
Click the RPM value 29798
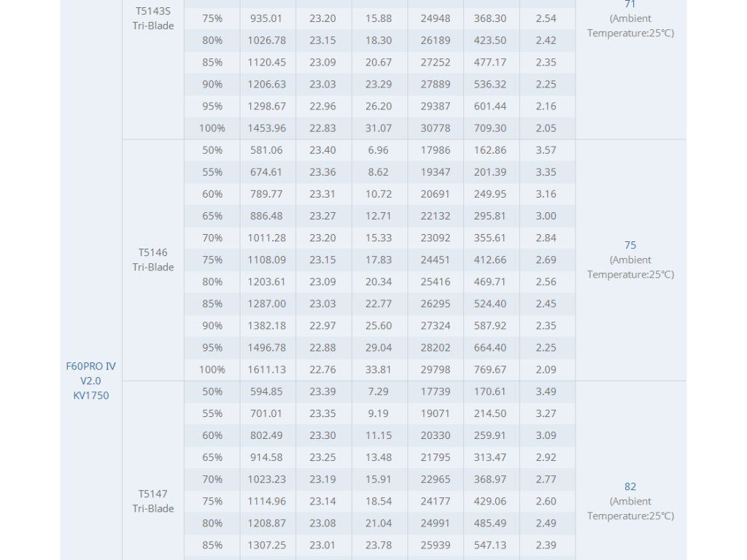click(x=436, y=370)
